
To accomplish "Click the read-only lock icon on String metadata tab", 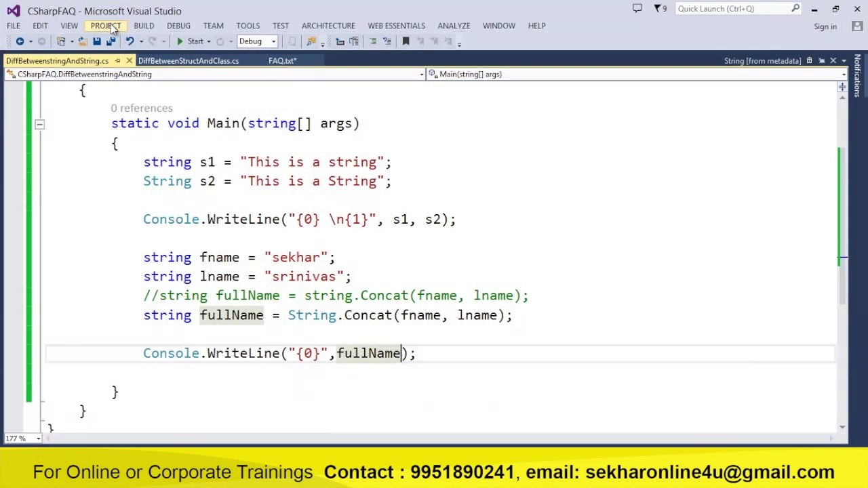I will coord(809,61).
